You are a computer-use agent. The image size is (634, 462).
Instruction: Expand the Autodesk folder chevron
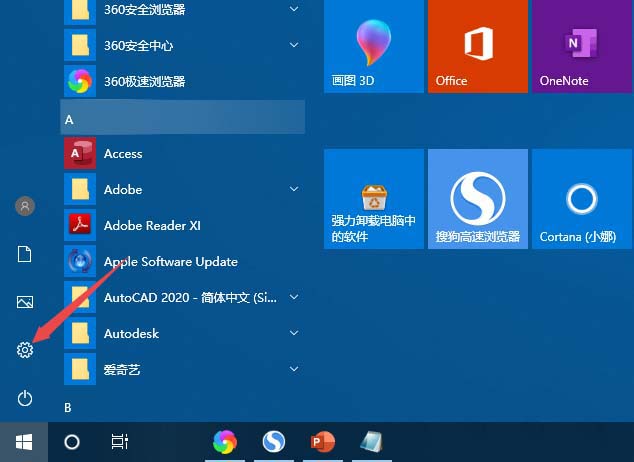coord(294,333)
